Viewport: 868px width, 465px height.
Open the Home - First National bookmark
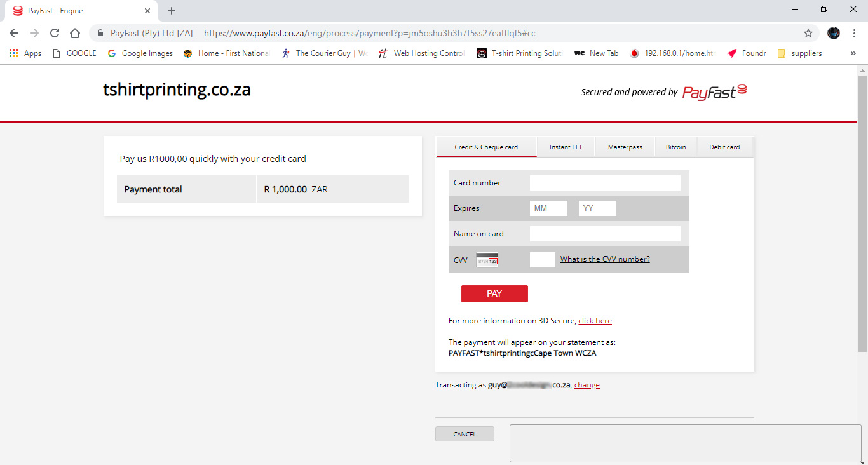click(226, 53)
